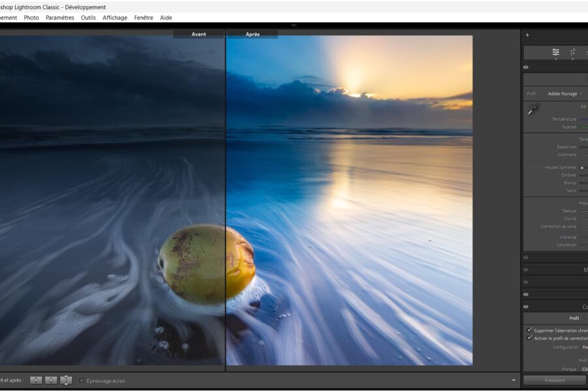Open the Paramètres menu

click(60, 18)
